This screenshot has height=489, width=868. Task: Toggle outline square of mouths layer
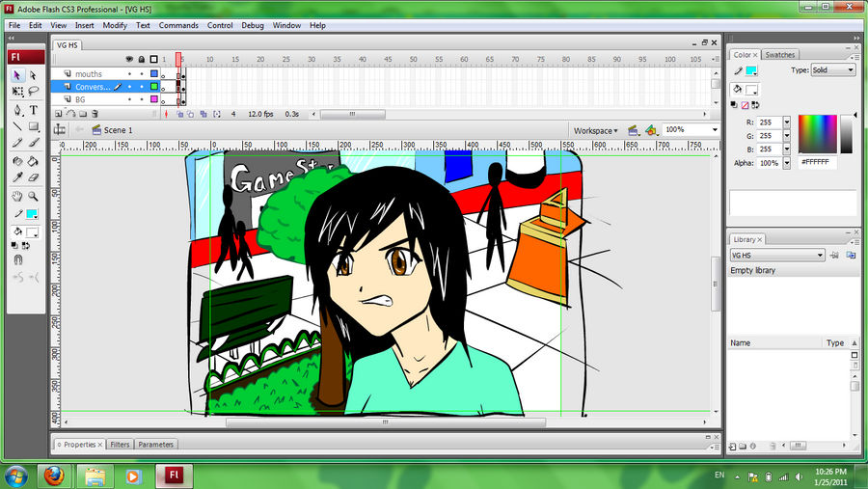[x=154, y=73]
